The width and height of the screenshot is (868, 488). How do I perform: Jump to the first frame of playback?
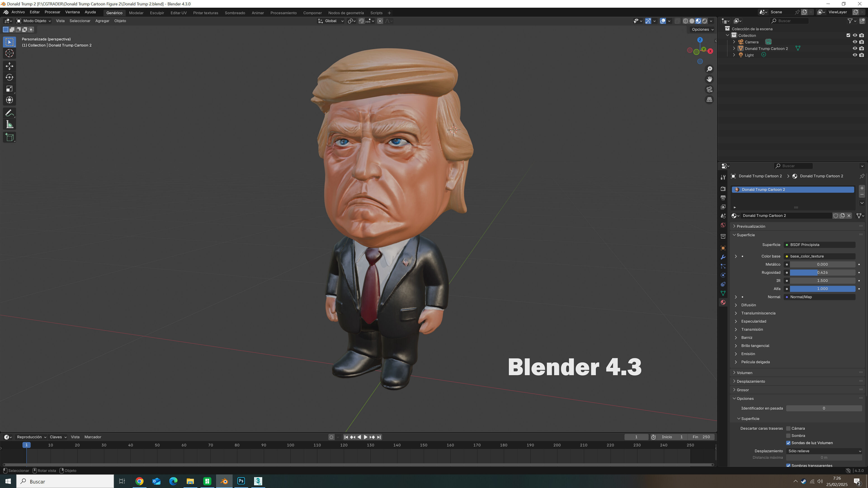click(346, 437)
